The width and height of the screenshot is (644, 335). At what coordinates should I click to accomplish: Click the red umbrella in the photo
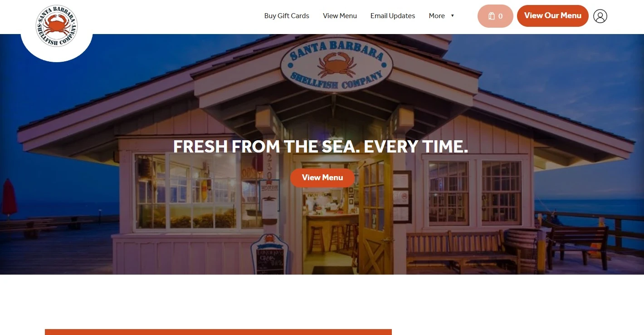click(9, 198)
